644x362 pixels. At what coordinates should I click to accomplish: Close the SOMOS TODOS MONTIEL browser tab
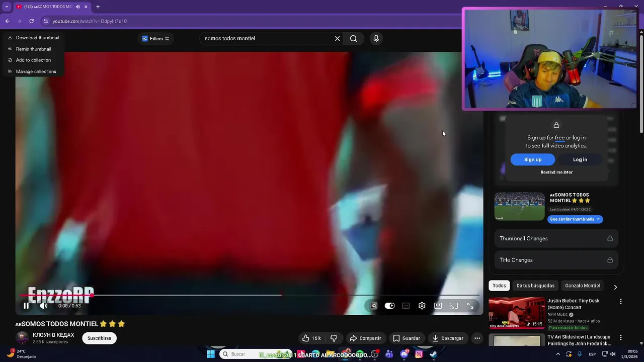point(86,7)
